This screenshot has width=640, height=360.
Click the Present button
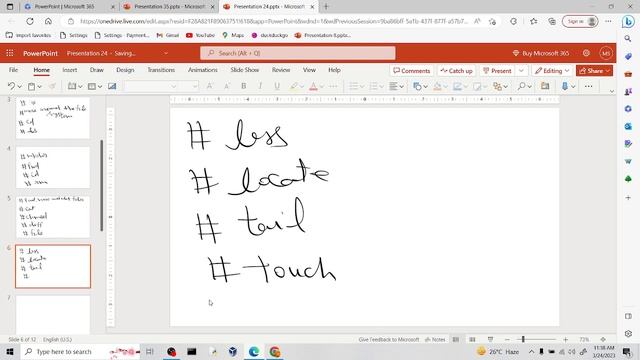pos(497,71)
